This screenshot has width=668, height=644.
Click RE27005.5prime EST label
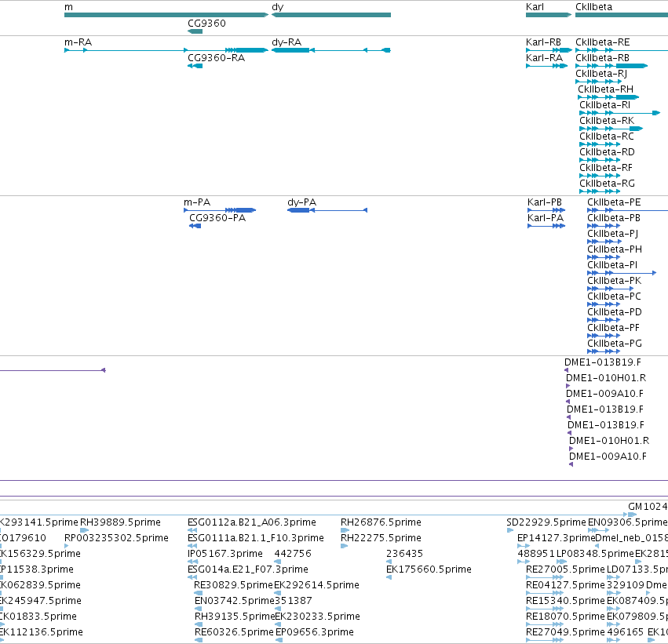point(565,569)
